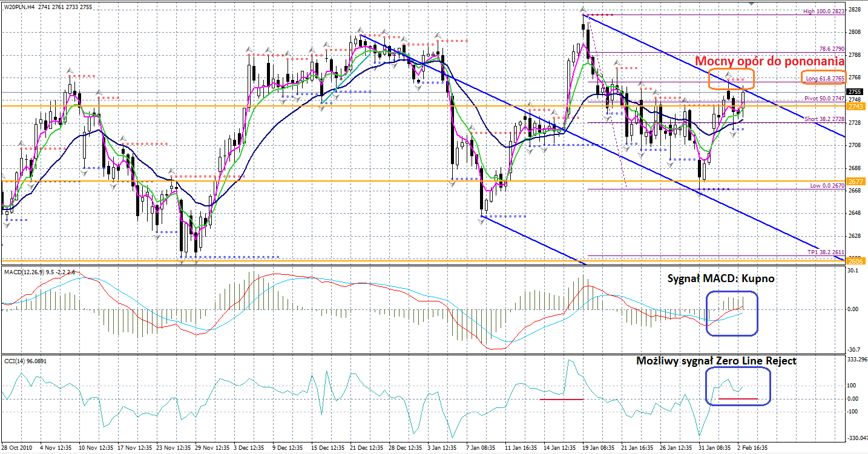This screenshot has height=454, width=868.
Task: Click the 28 Dec 12:35 time label
Action: coord(405,449)
